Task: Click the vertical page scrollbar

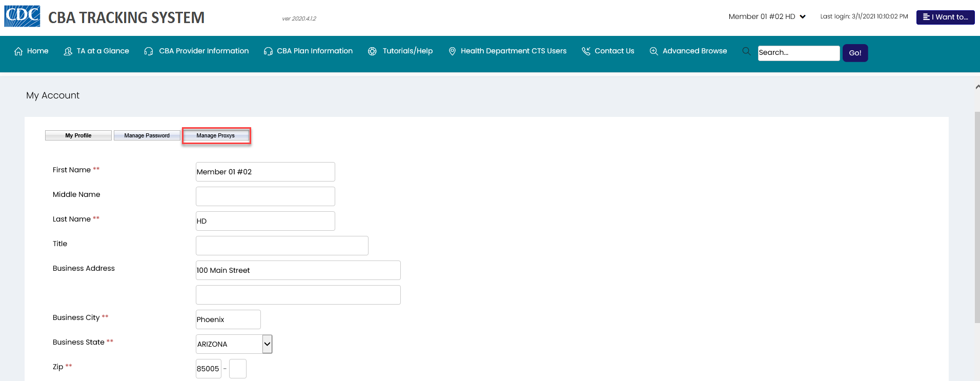Action: click(x=977, y=215)
